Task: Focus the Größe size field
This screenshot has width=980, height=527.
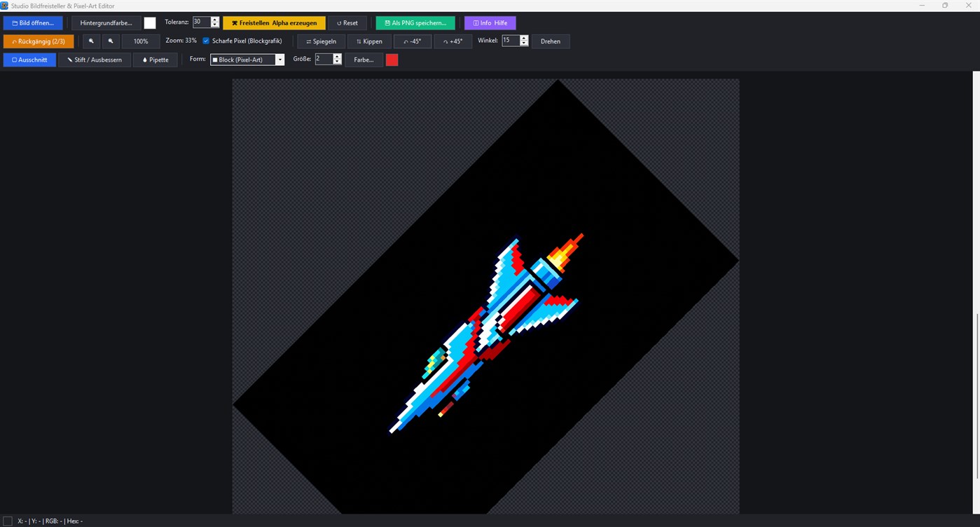Action: click(x=324, y=59)
